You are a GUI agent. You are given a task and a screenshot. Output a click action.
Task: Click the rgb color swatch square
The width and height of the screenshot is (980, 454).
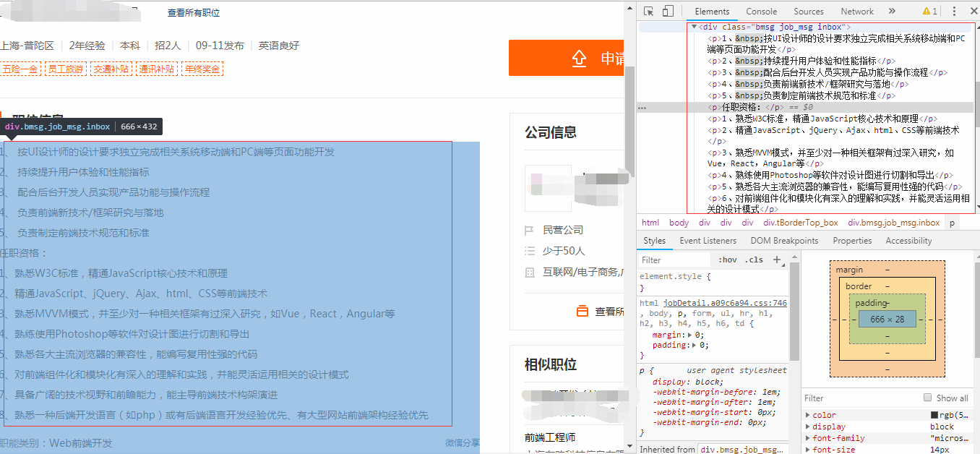934,416
